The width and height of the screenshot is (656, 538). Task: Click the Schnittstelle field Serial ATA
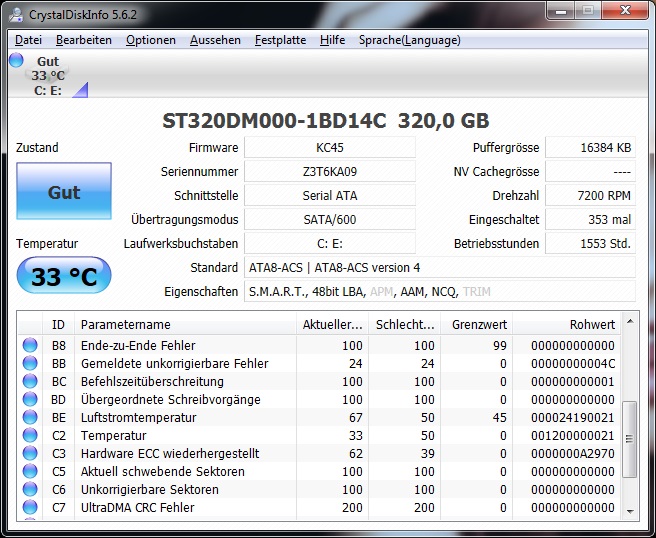(x=330, y=195)
